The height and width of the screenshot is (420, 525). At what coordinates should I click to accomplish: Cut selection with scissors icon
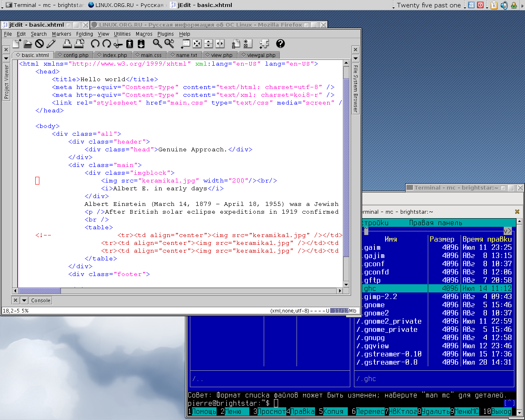click(118, 43)
